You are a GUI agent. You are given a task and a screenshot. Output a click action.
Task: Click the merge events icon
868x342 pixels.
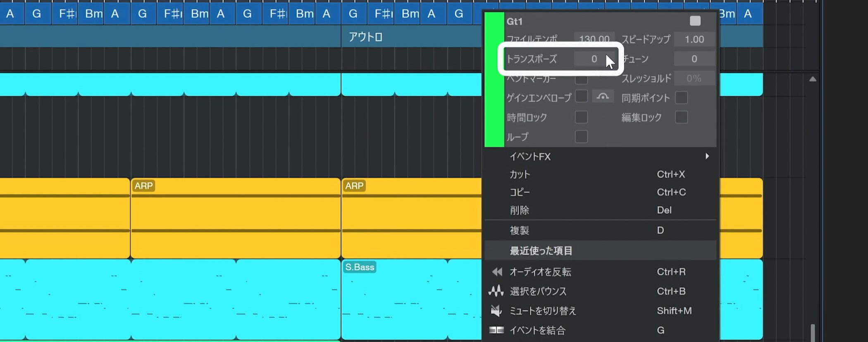pyautogui.click(x=496, y=330)
